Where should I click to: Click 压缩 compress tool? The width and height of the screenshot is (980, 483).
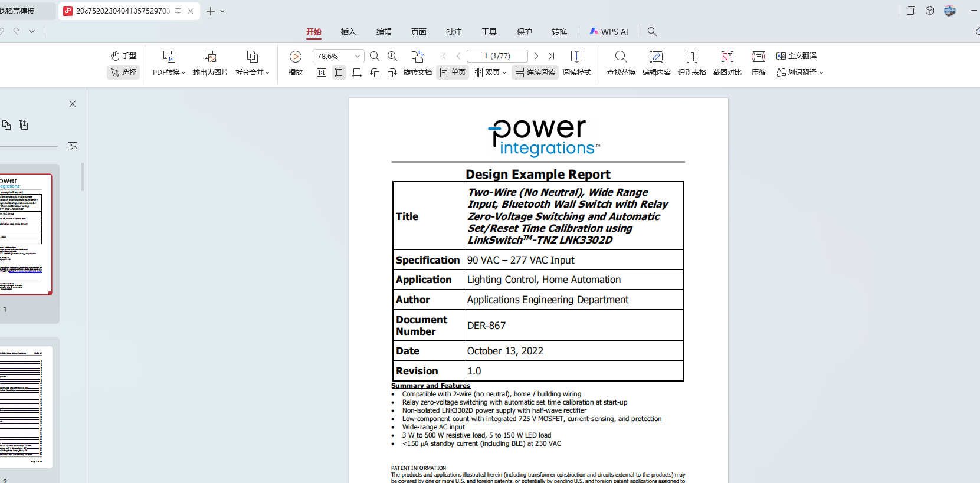pyautogui.click(x=759, y=64)
